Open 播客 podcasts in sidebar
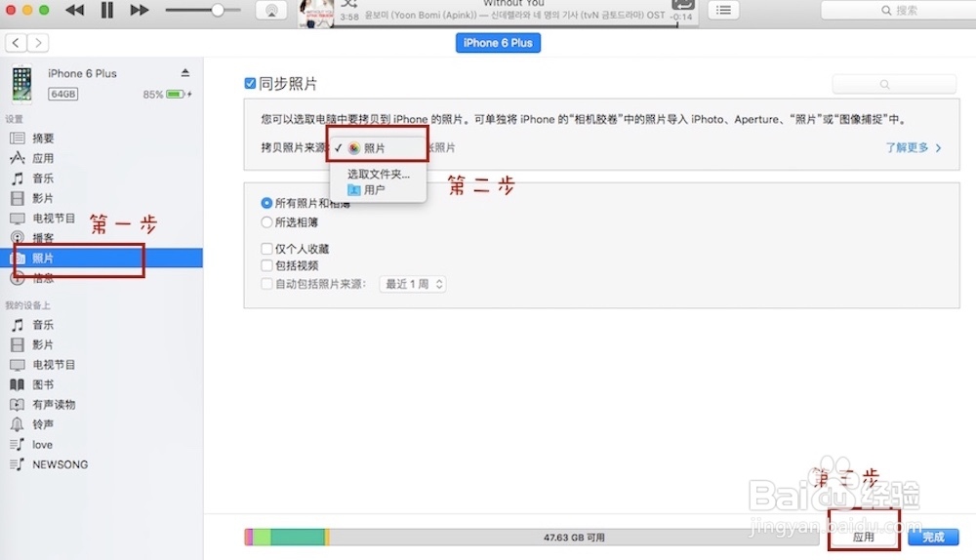976x560 pixels. click(x=43, y=238)
